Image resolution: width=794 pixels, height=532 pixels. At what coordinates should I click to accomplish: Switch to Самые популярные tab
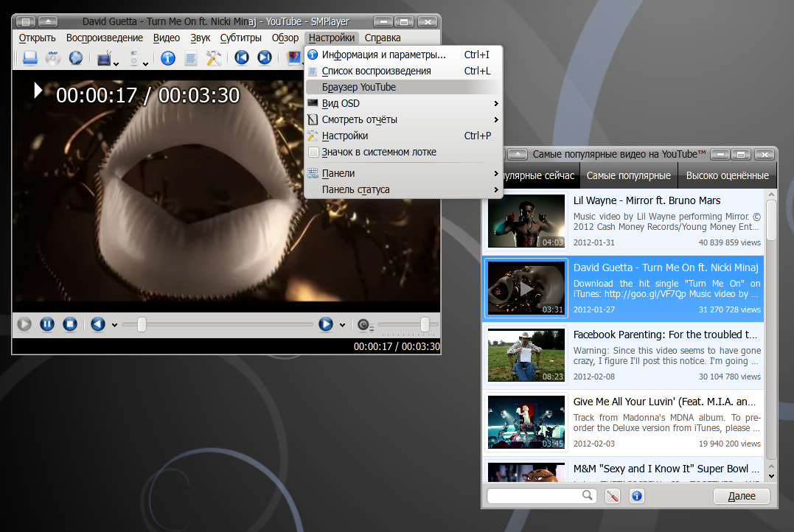[628, 175]
